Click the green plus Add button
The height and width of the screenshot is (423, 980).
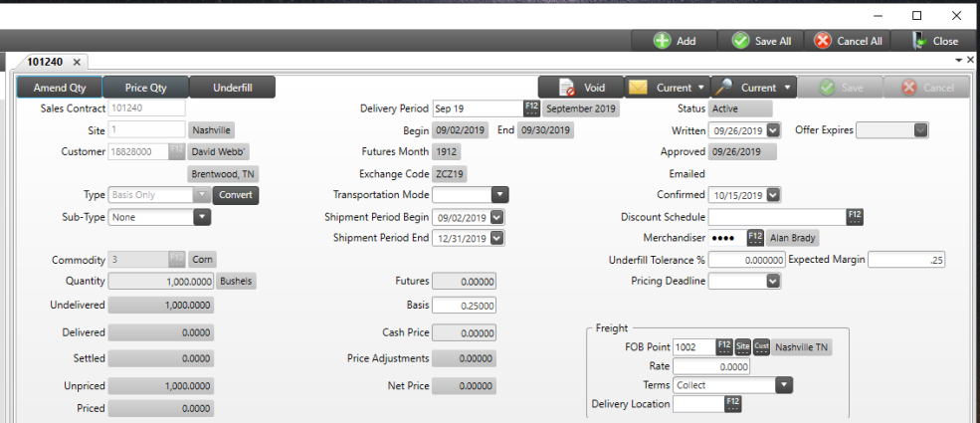click(675, 41)
